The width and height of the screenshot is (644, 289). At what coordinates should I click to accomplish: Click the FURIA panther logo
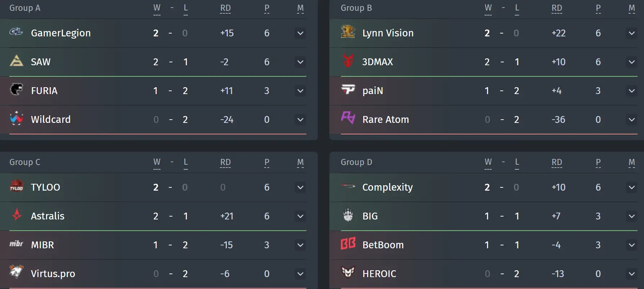(16, 89)
